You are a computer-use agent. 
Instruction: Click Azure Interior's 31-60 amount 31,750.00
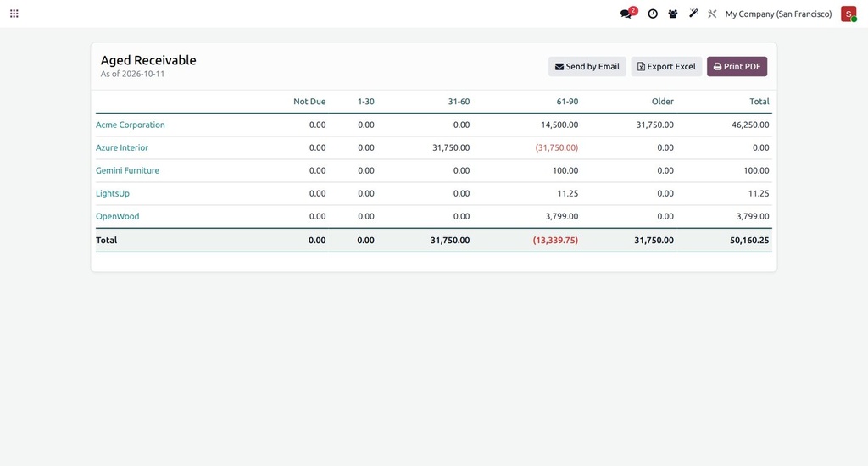tap(451, 147)
